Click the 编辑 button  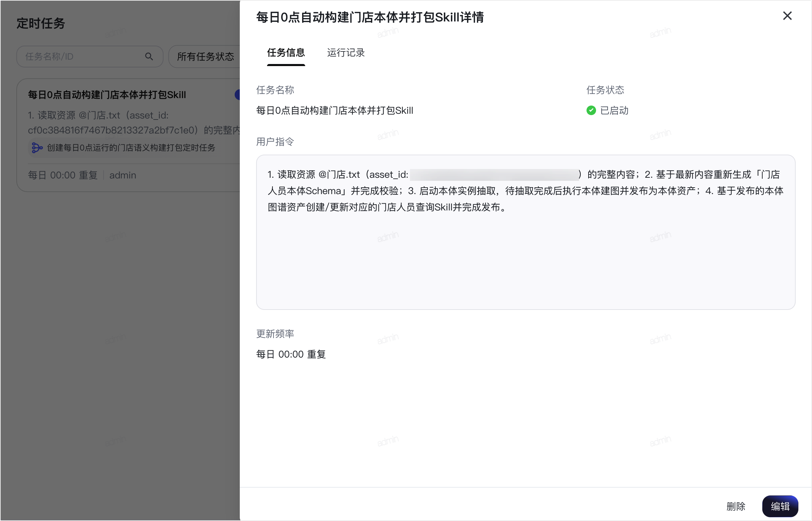(780, 506)
